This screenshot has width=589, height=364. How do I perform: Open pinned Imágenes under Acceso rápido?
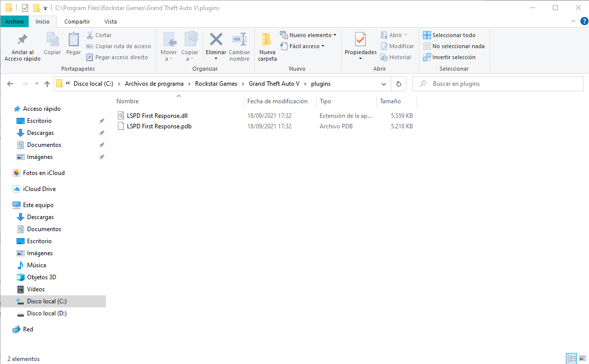40,157
